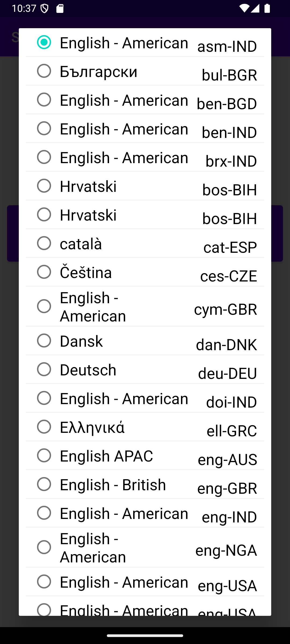The image size is (290, 644).
Task: Choose English - British option
Action: pyautogui.click(x=44, y=484)
